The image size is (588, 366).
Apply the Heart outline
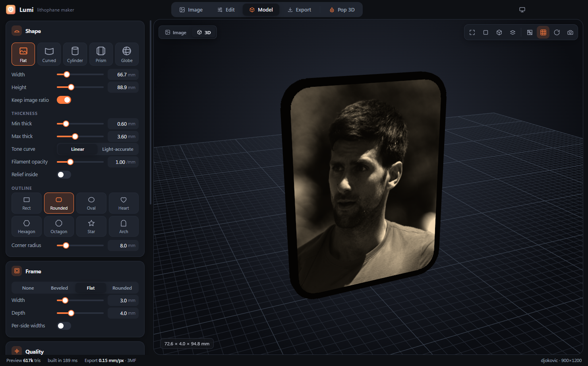tap(124, 203)
